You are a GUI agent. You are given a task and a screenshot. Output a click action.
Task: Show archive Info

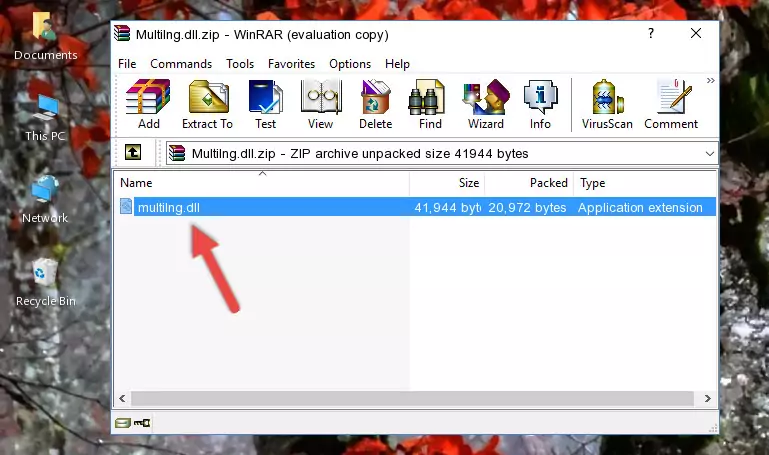[x=540, y=104]
